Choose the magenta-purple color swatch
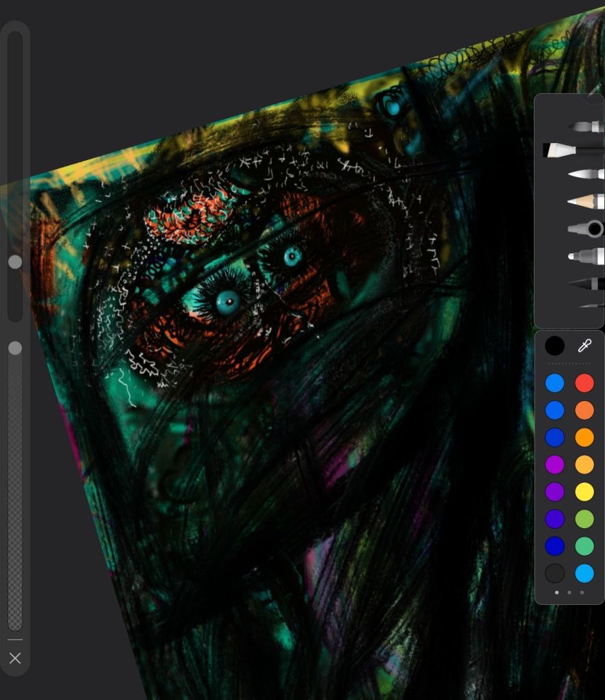The width and height of the screenshot is (605, 700). (x=554, y=465)
